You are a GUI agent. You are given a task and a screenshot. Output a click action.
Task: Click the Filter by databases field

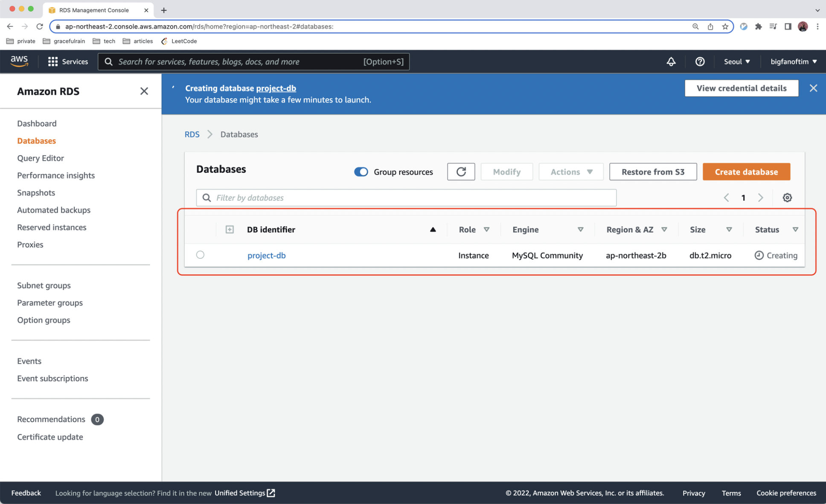[x=406, y=198]
